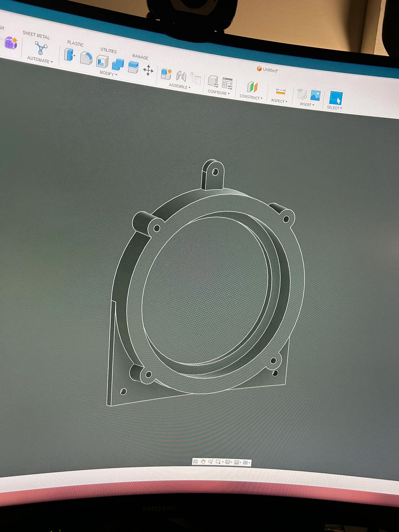Select the Fillet tool icon
Viewport: 399px width, 532px height.
(x=86, y=58)
